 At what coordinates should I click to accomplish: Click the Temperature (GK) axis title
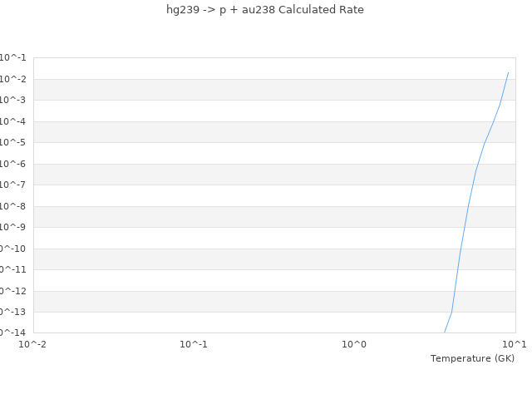tap(472, 358)
